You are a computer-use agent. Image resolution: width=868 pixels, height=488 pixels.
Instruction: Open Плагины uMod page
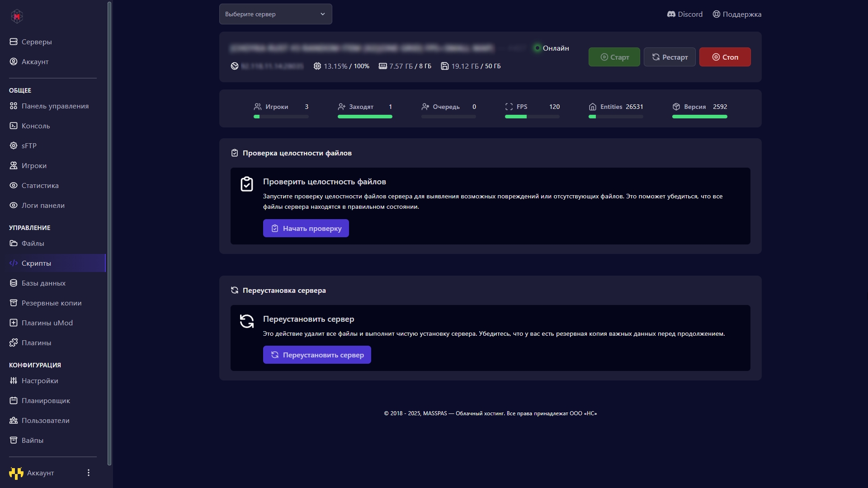(47, 323)
